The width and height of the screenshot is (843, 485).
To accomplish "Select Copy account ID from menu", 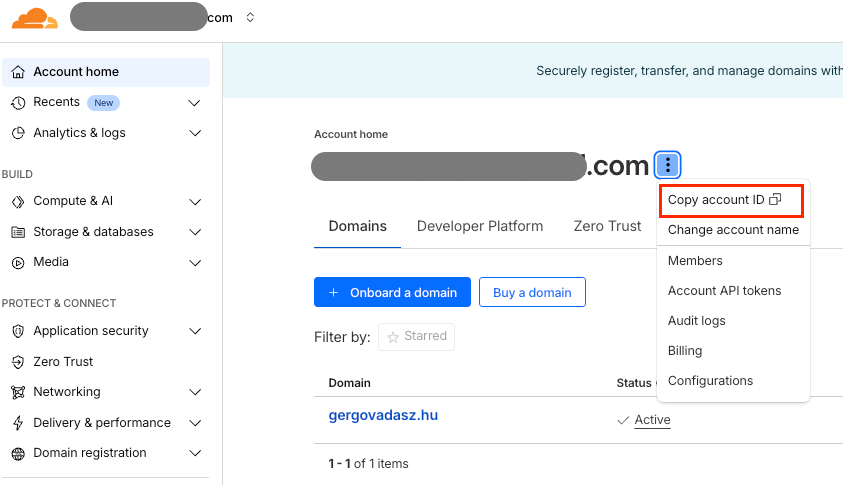I will click(724, 200).
